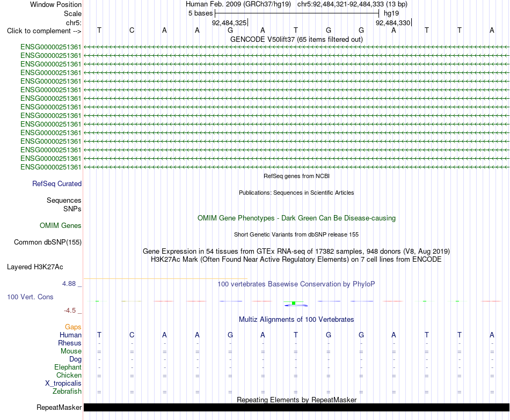The image size is (510, 420).
Task: Click the 'RefSeq genes from NCBI' title
Action: tap(296, 176)
